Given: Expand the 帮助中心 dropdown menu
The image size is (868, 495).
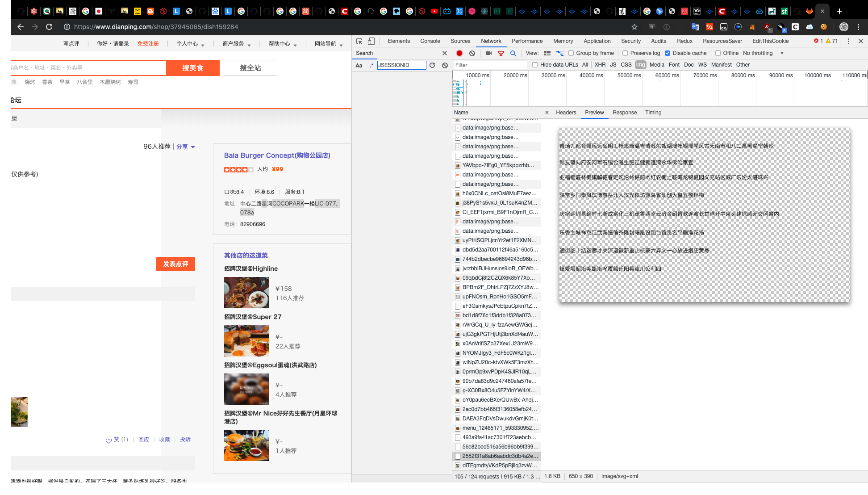Looking at the screenshot, I should click(283, 44).
